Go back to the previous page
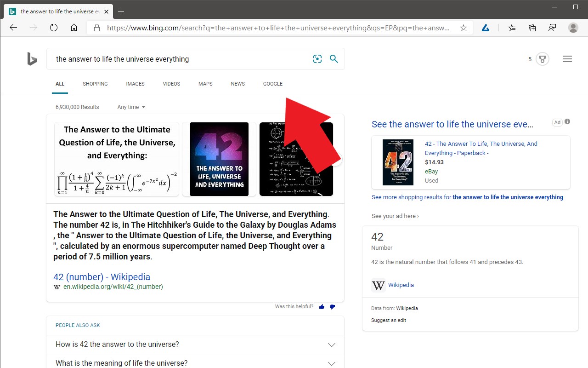Viewport: 588px width, 368px height. pos(13,28)
